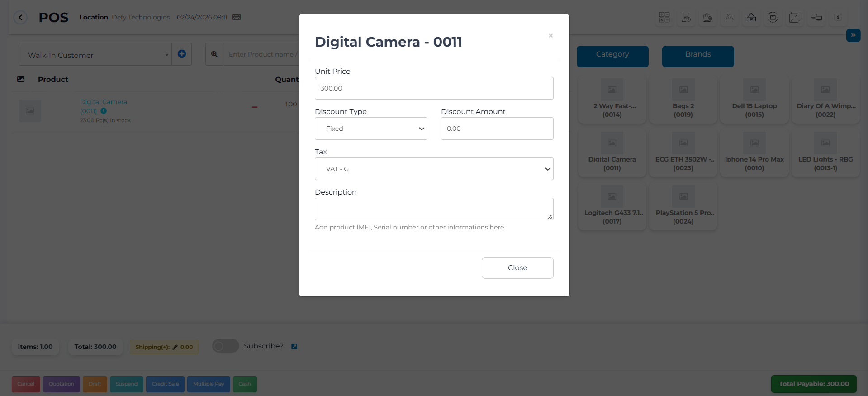Open the dual-monitor customer display icon

click(816, 18)
